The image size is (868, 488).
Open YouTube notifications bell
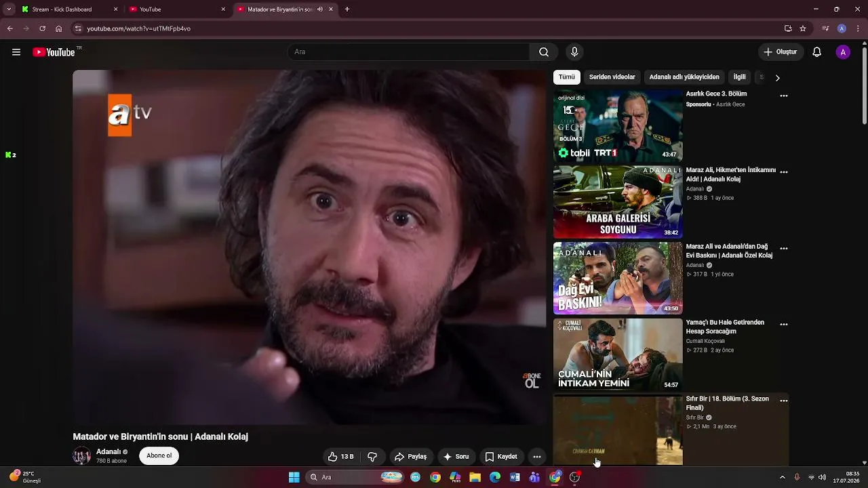pos(817,52)
